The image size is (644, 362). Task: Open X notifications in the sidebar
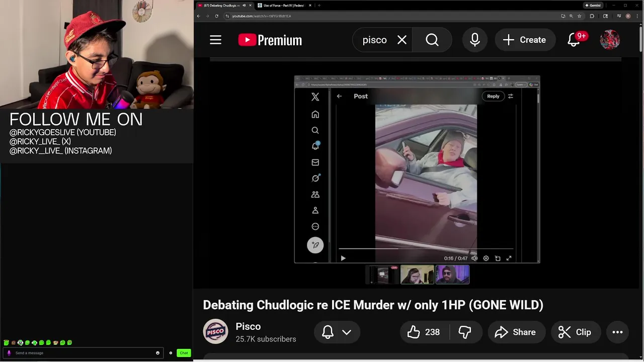tap(315, 146)
